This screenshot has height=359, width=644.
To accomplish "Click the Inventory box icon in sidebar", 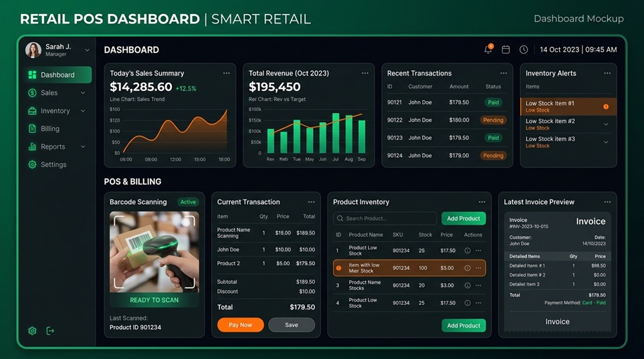I will coord(32,111).
